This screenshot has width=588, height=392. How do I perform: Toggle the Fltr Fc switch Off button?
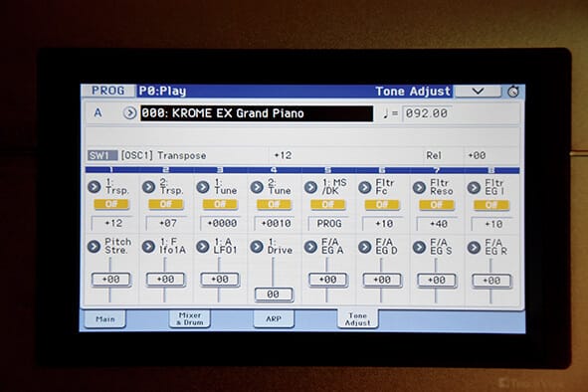click(382, 205)
